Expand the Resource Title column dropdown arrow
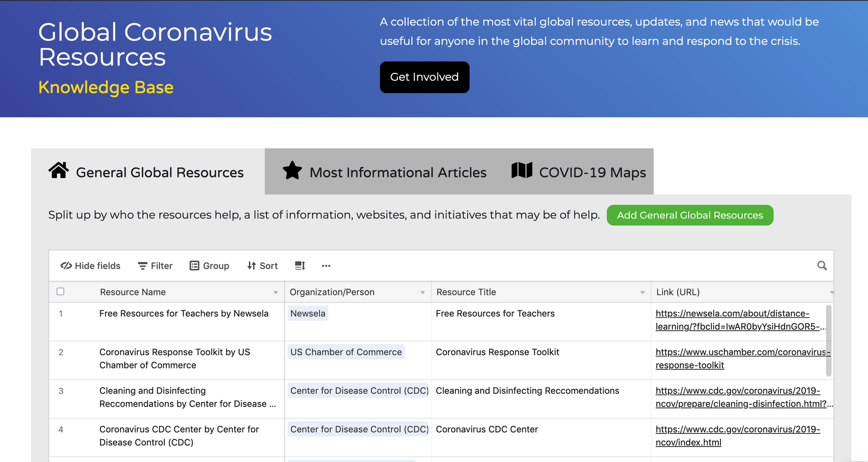The height and width of the screenshot is (462, 868). tap(642, 293)
